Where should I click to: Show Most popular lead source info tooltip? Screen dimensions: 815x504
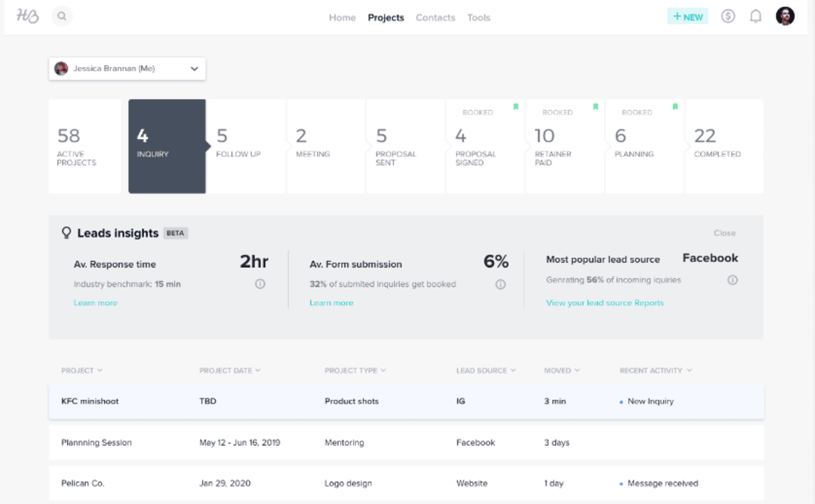[x=732, y=280]
